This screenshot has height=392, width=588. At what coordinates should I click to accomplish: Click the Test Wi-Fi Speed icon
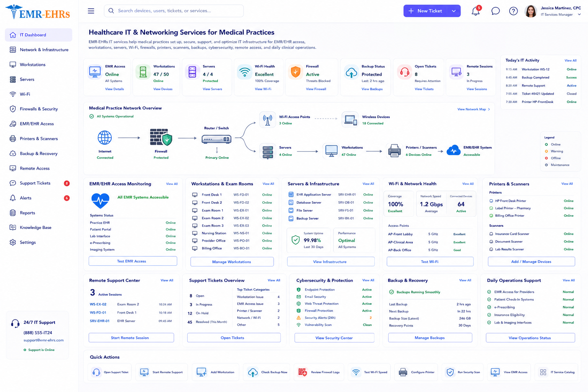(x=356, y=372)
